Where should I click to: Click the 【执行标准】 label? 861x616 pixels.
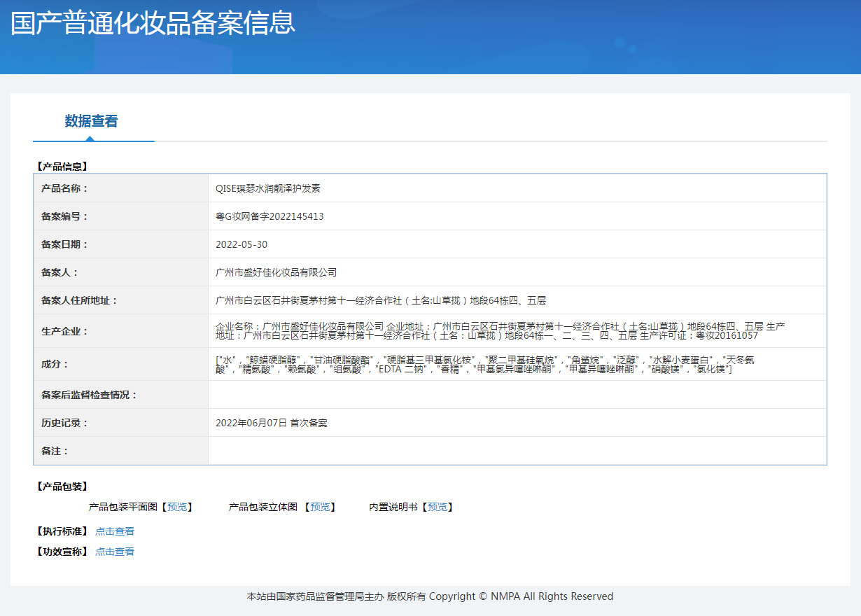click(x=62, y=531)
